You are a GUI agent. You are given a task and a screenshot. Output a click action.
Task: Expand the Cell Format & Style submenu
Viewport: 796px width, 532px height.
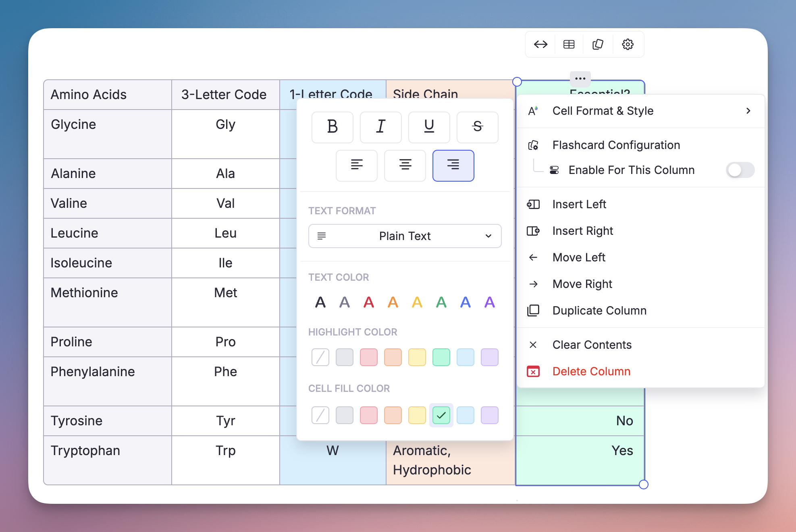640,111
